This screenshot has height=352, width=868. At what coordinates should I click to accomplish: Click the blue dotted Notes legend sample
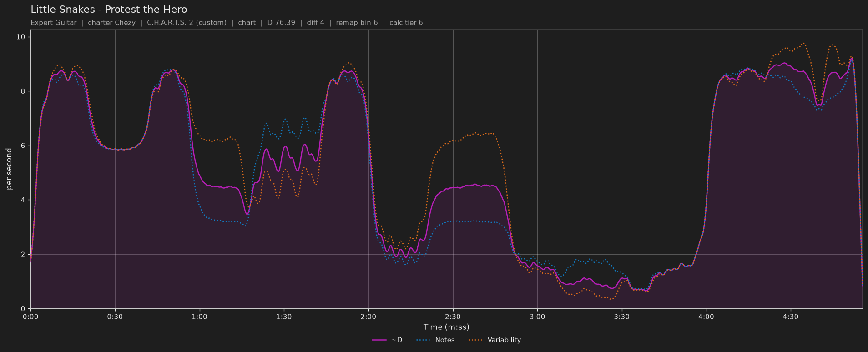click(x=424, y=340)
